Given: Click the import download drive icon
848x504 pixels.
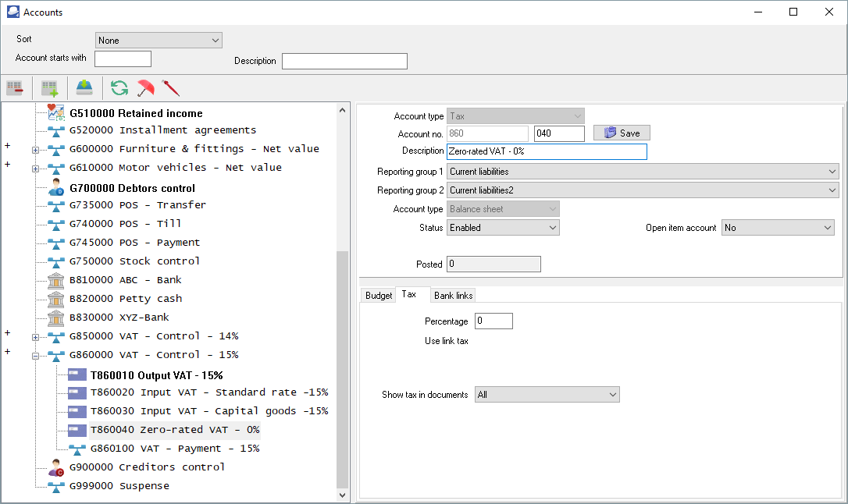Looking at the screenshot, I should (84, 87).
